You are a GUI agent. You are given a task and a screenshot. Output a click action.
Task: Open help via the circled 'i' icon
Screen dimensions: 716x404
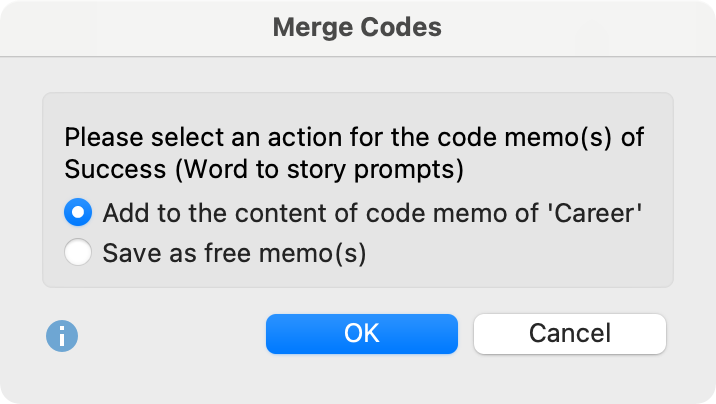(x=62, y=336)
